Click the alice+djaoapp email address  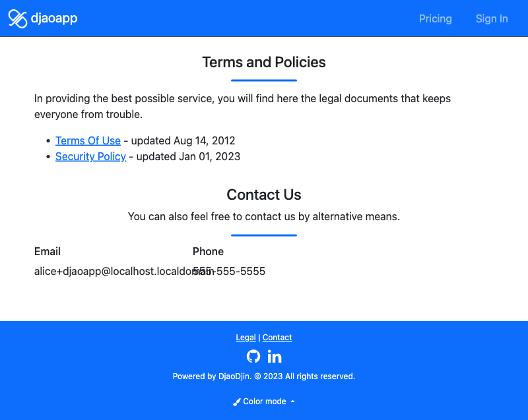[124, 271]
